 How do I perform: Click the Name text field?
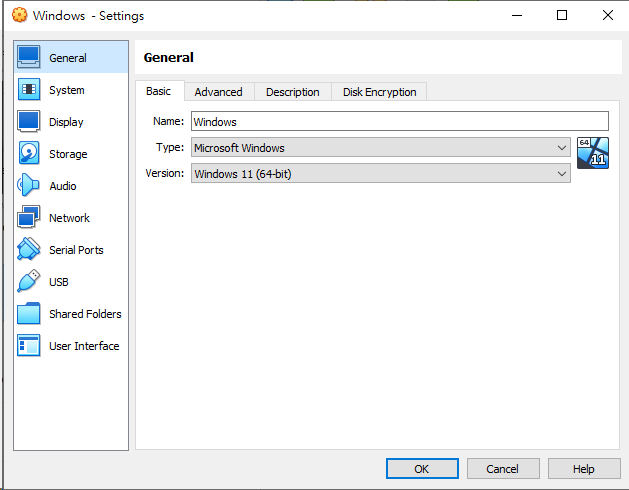(x=400, y=122)
